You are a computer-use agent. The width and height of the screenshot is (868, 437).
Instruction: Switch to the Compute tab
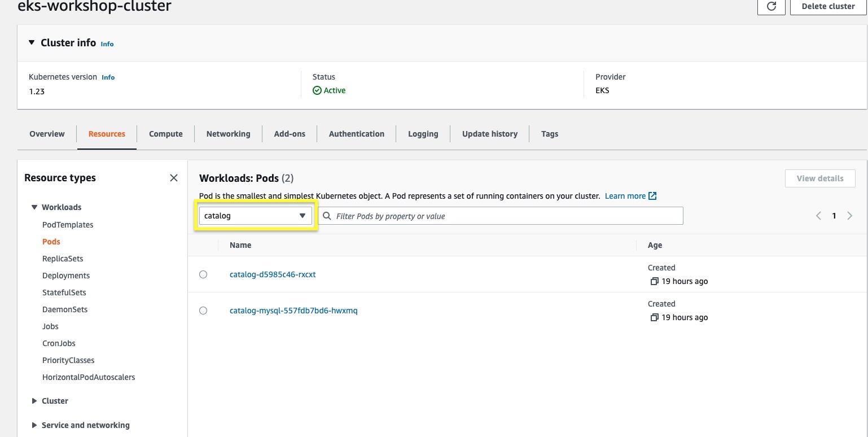[165, 134]
